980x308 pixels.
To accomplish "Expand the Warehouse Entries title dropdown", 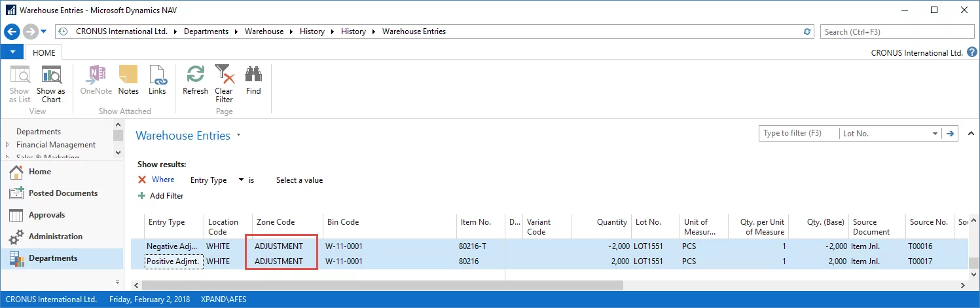I will click(x=239, y=136).
